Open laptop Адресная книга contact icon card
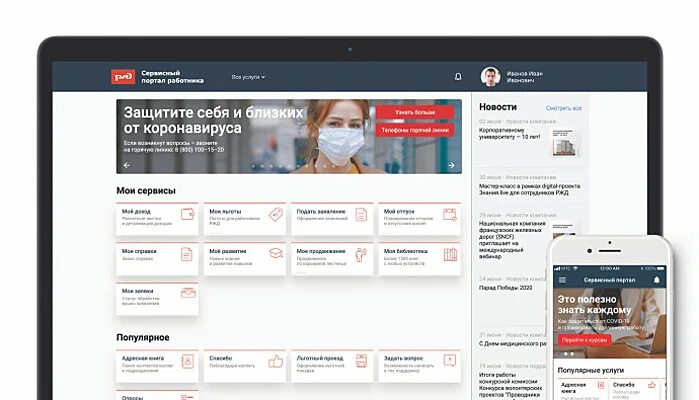Viewport: 699px width, 400px height. point(157,366)
